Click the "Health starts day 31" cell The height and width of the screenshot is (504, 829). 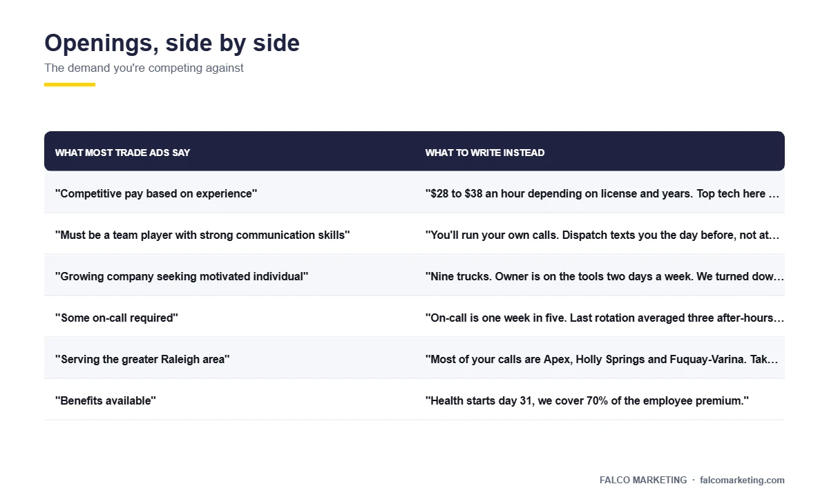click(600, 399)
